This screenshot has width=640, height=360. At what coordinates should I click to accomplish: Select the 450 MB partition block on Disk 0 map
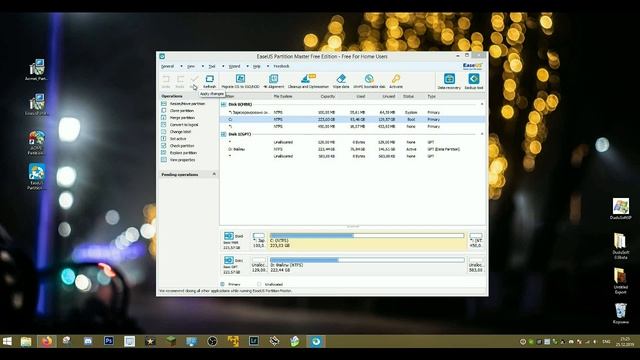[x=476, y=240]
